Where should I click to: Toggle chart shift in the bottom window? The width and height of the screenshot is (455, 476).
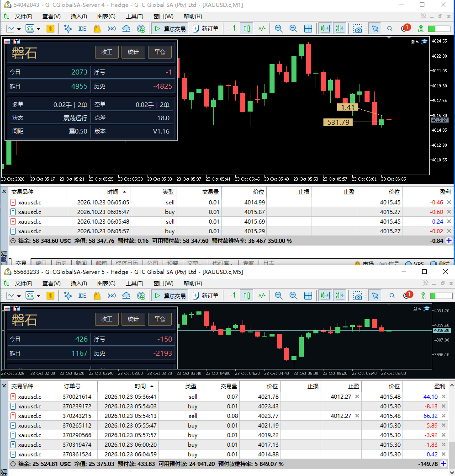click(x=340, y=296)
